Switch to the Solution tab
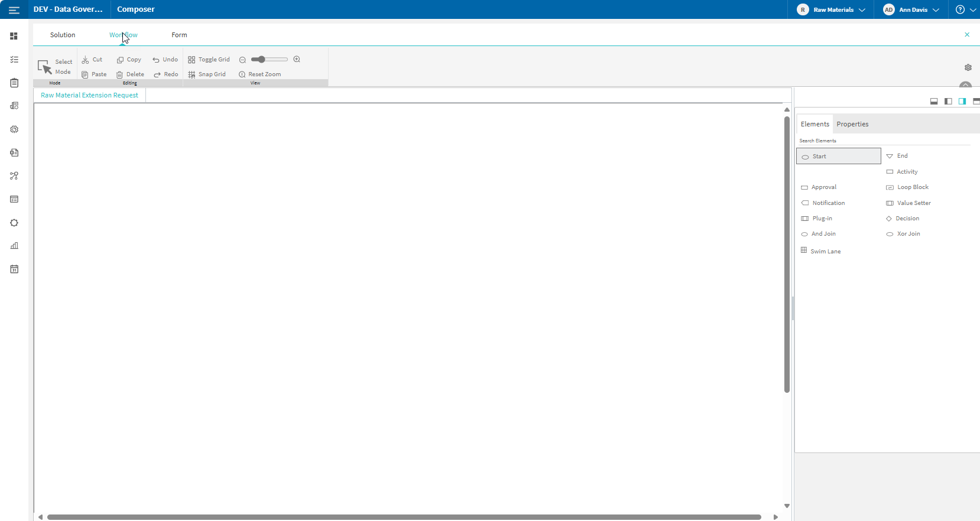 coord(63,35)
